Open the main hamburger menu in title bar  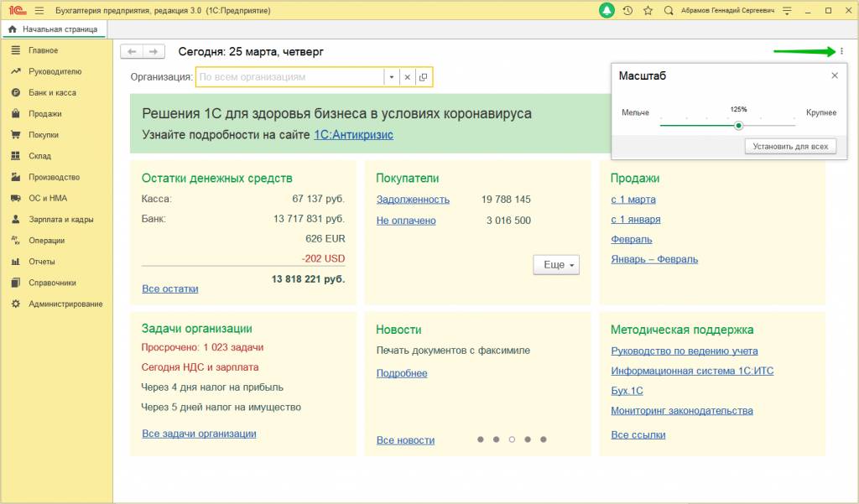pyautogui.click(x=39, y=10)
